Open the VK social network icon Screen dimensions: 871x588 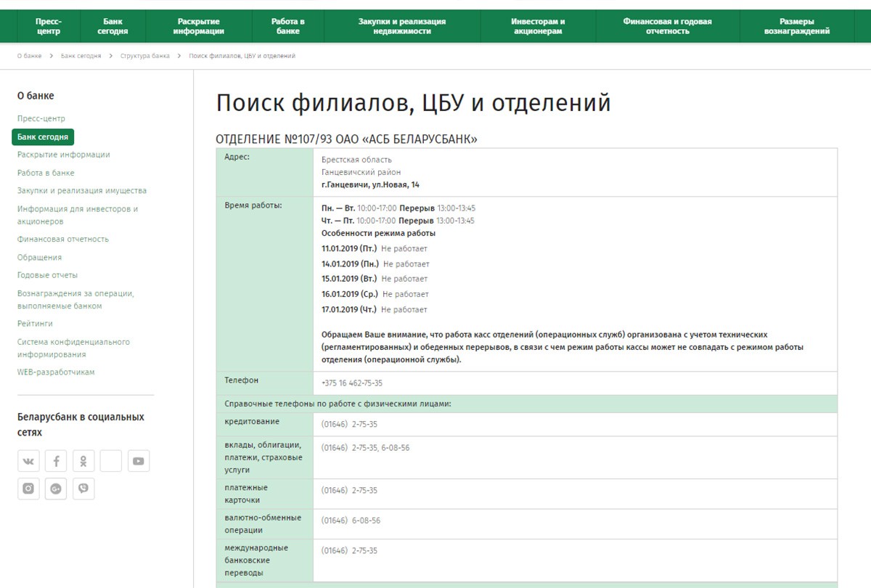pyautogui.click(x=28, y=461)
